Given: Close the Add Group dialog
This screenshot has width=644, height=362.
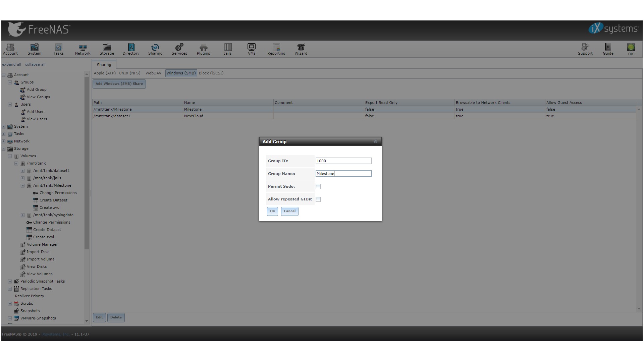Looking at the screenshot, I should pos(375,141).
